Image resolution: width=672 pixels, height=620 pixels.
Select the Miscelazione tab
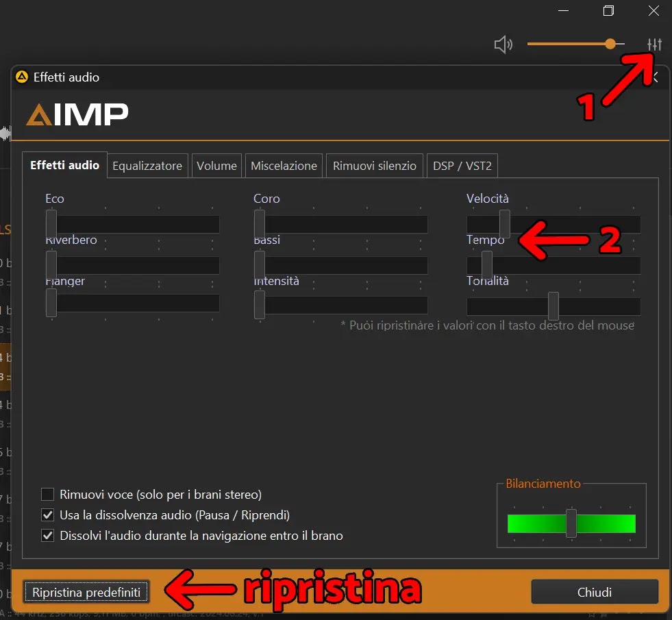click(x=284, y=166)
